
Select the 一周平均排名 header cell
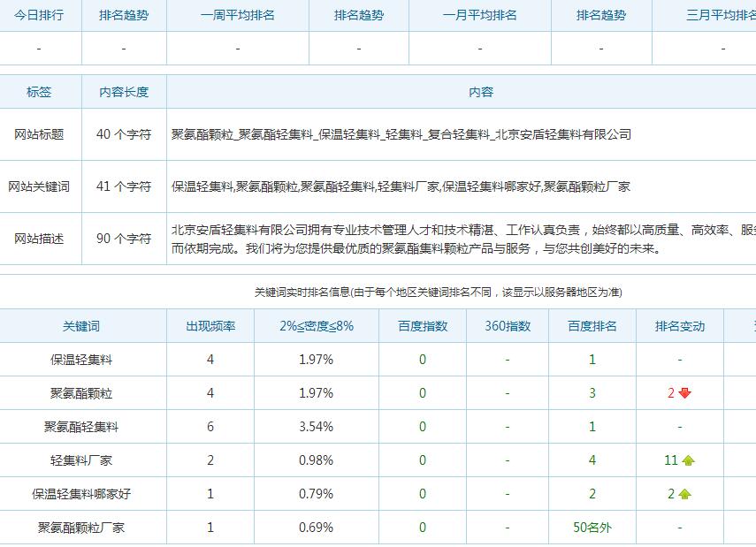238,15
